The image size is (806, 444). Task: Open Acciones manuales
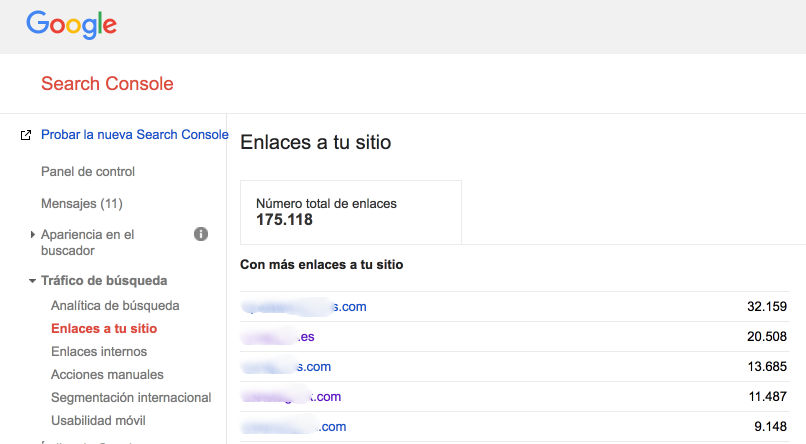click(107, 375)
